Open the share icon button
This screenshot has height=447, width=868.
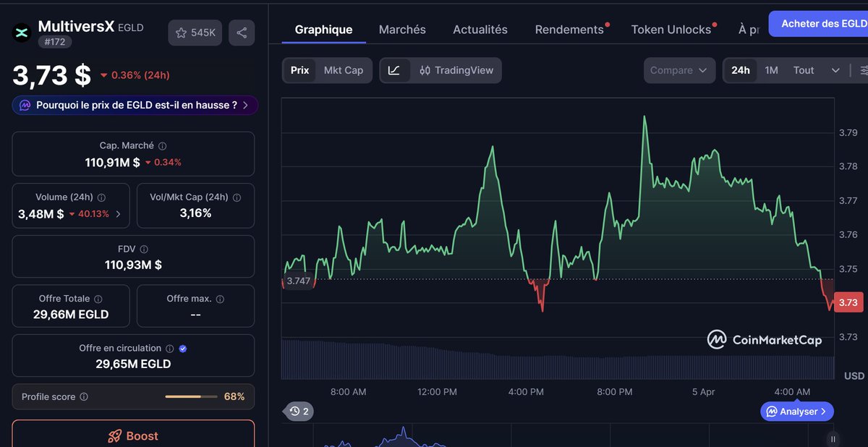242,33
